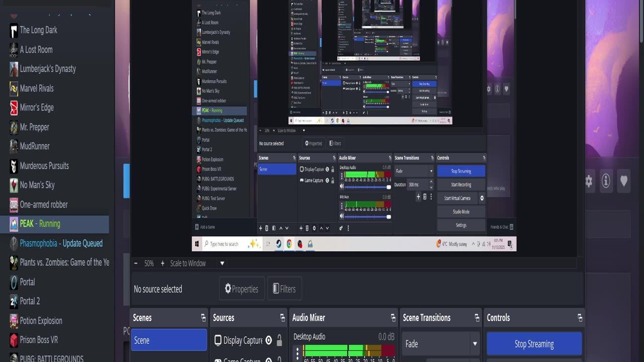Viewport: 644px width, 362px height.
Task: Click Windows Start button in preview taskbar
Action: tap(197, 244)
